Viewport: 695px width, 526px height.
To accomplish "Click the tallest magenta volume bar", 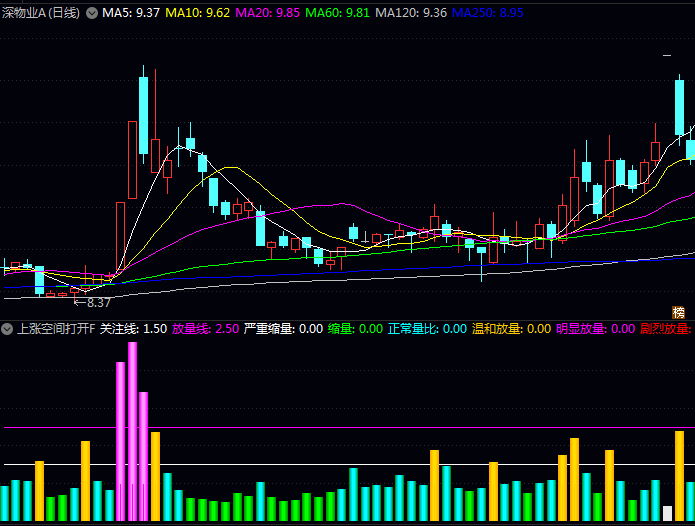I will [133, 431].
